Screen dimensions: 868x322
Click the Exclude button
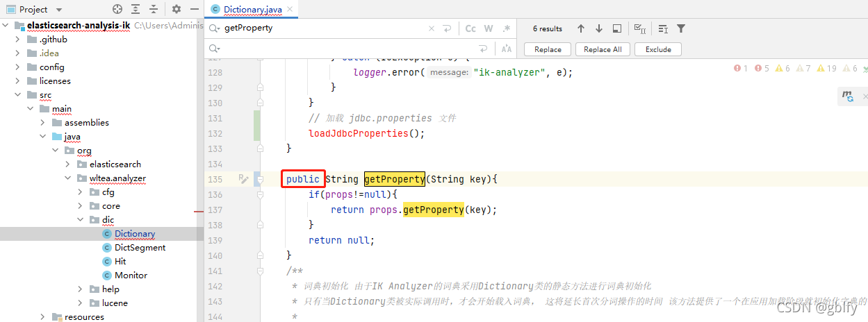[x=658, y=49]
